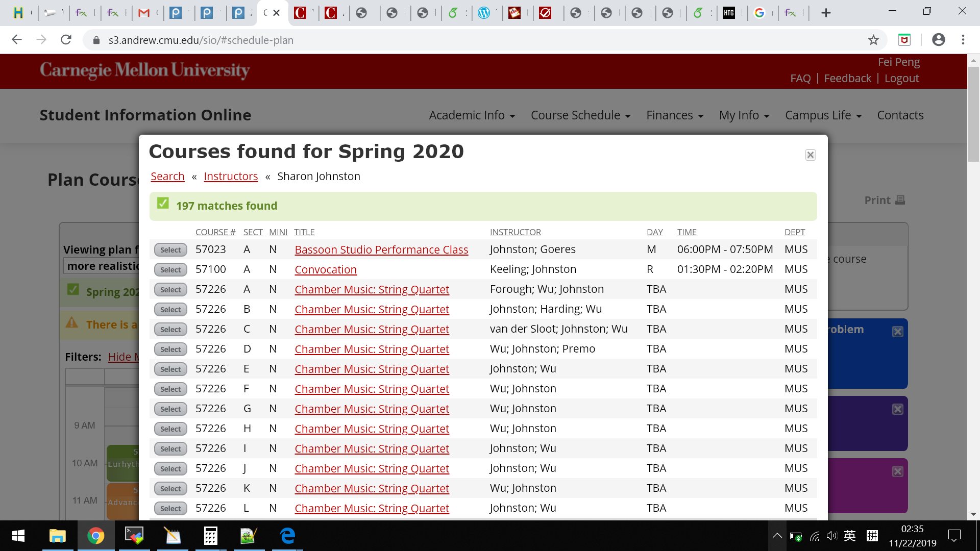Image resolution: width=980 pixels, height=551 pixels.
Task: Open Chrome three-dot menu
Action: click(963, 40)
